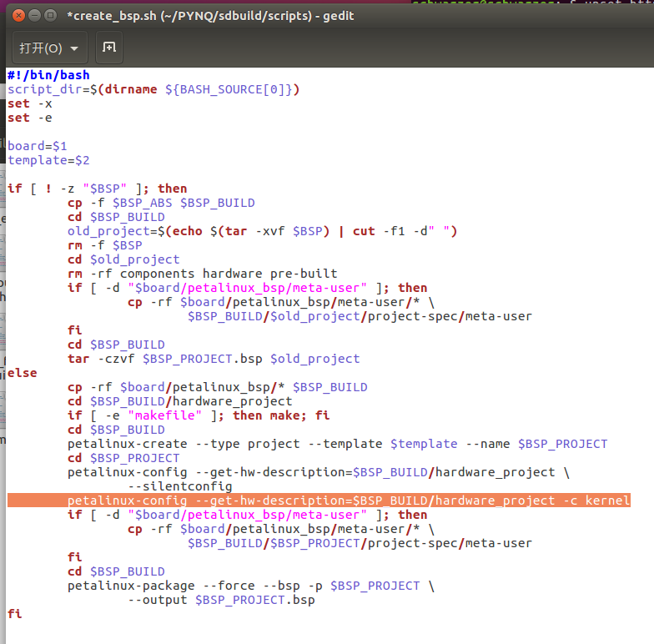The width and height of the screenshot is (654, 644).
Task: Click 'rm -rf components hardware pre-built' line
Action: pos(202,274)
